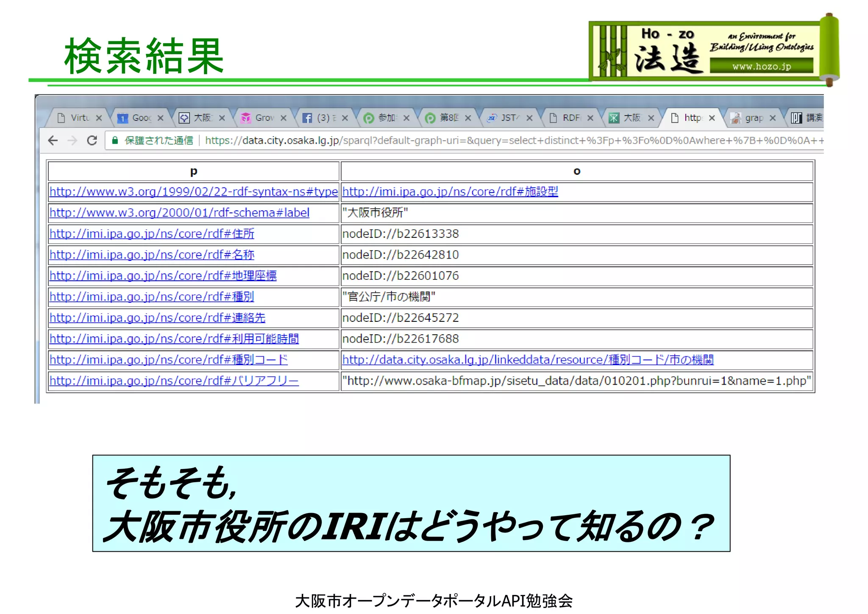Open the rdf-schema#label link

coord(179,213)
